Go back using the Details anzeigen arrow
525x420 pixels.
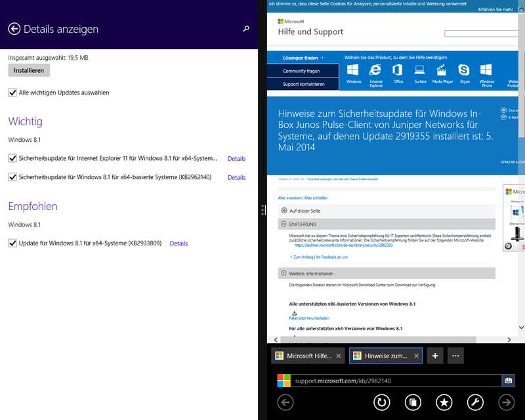coord(14,29)
